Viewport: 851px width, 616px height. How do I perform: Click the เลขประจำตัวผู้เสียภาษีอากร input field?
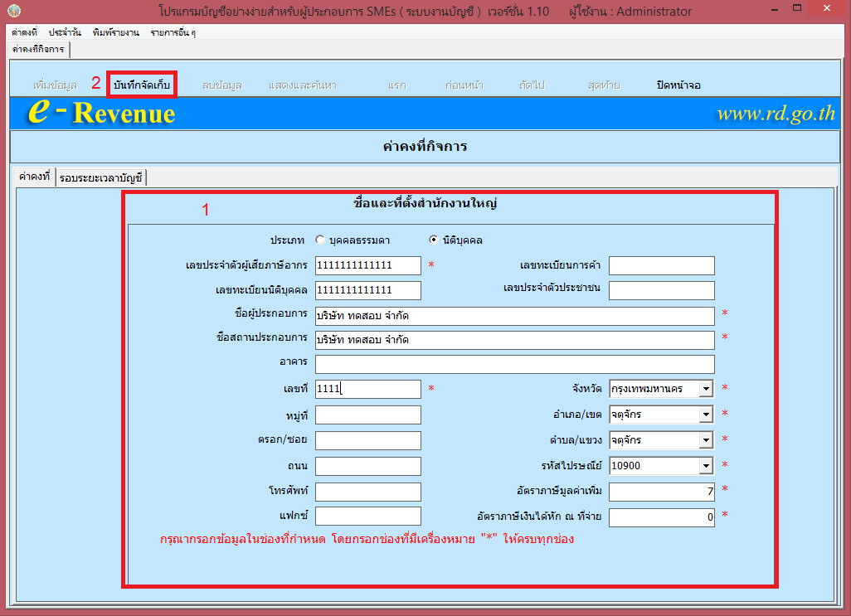[x=368, y=265]
